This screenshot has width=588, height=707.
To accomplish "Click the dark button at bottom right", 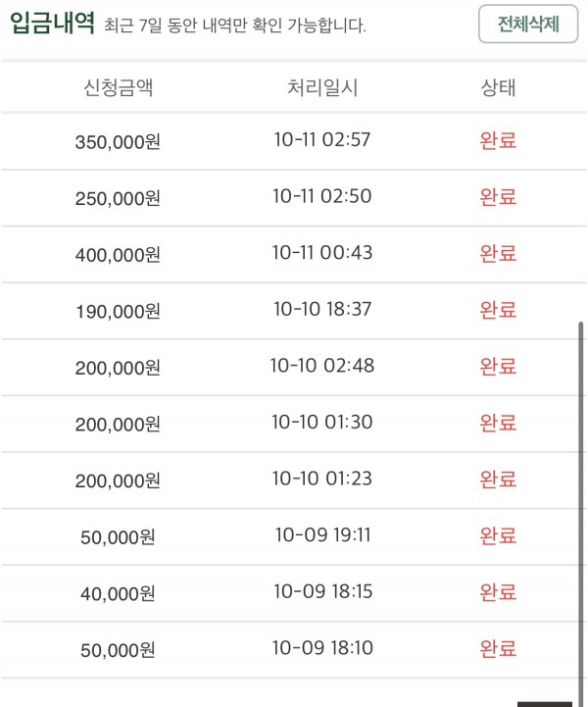I will pos(544,704).
